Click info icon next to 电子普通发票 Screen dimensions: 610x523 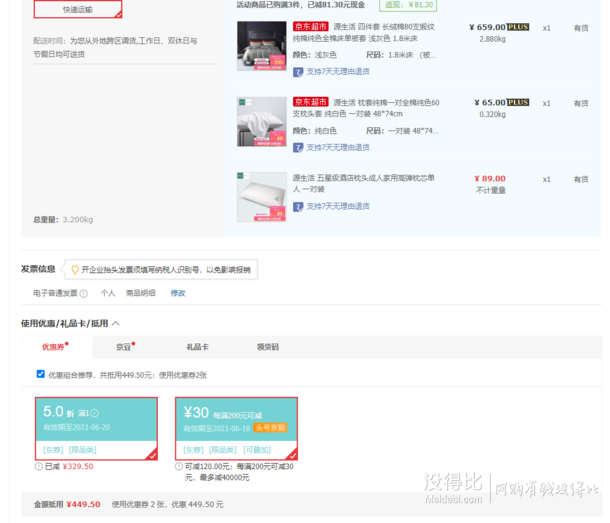click(84, 293)
